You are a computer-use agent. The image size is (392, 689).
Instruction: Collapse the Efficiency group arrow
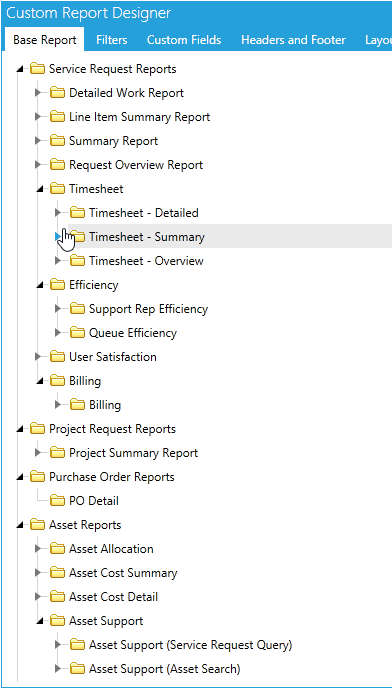(x=40, y=285)
